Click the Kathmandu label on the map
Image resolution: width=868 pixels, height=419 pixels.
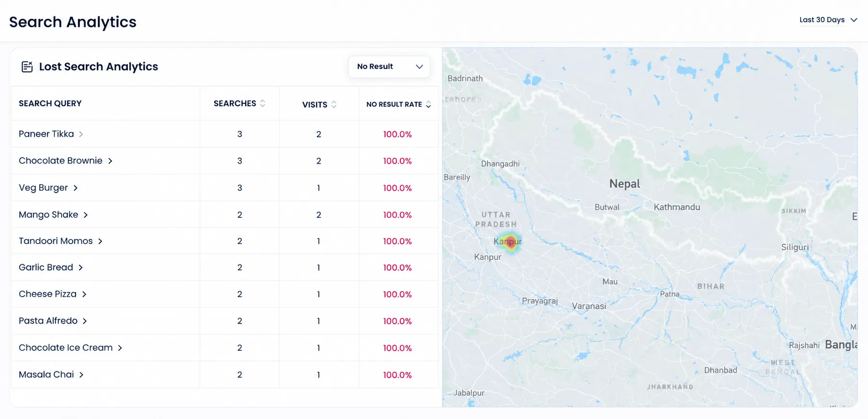677,207
